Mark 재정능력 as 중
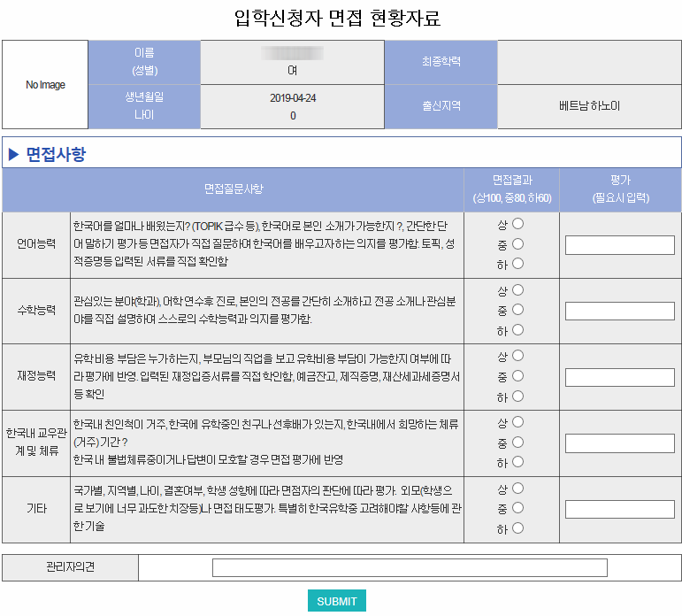This screenshot has width=682, height=616. click(518, 376)
